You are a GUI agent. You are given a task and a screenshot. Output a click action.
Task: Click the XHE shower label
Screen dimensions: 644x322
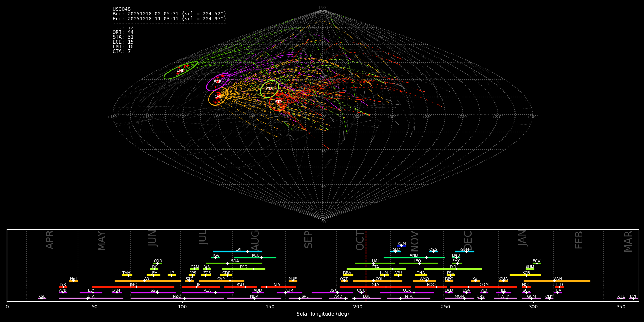coord(621,296)
